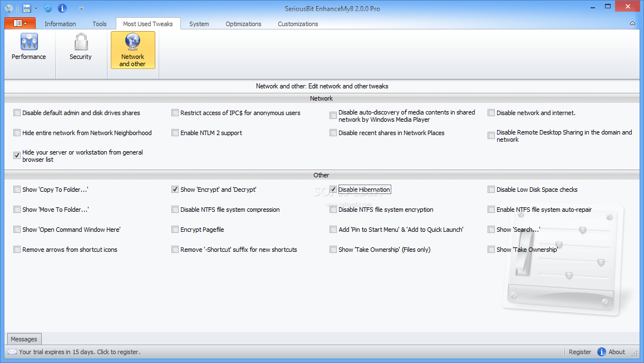This screenshot has width=644, height=363.
Task: Open the Security tweaks section
Action: click(x=81, y=48)
